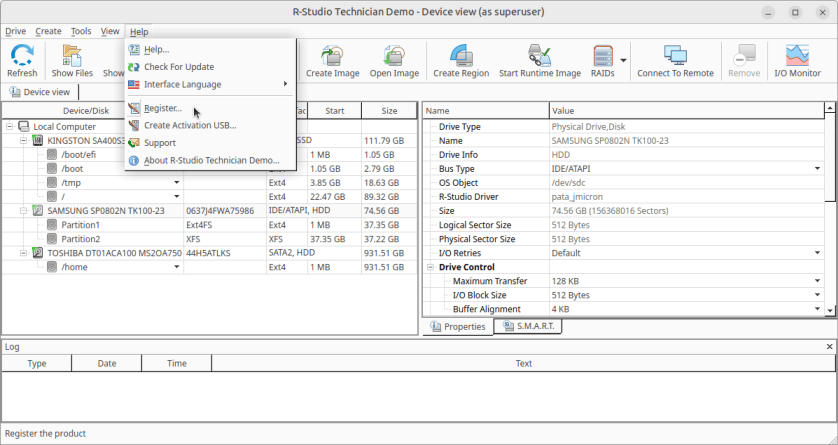This screenshot has width=838, height=445.
Task: Select the 0637J4FWA75986 serial cell
Action: 225,210
